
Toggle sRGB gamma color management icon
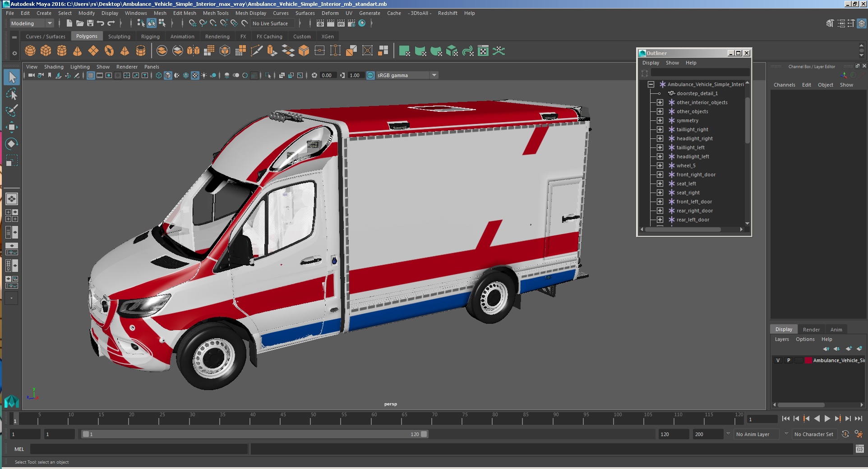[370, 75]
